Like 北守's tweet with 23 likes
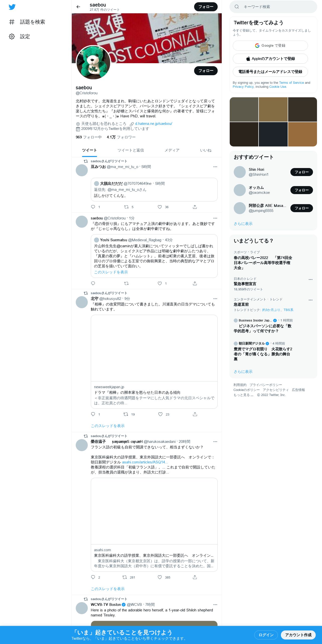 pos(160,414)
